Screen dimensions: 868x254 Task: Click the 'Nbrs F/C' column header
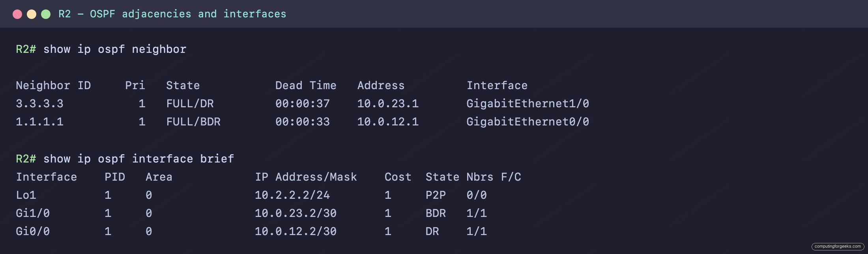tap(494, 177)
